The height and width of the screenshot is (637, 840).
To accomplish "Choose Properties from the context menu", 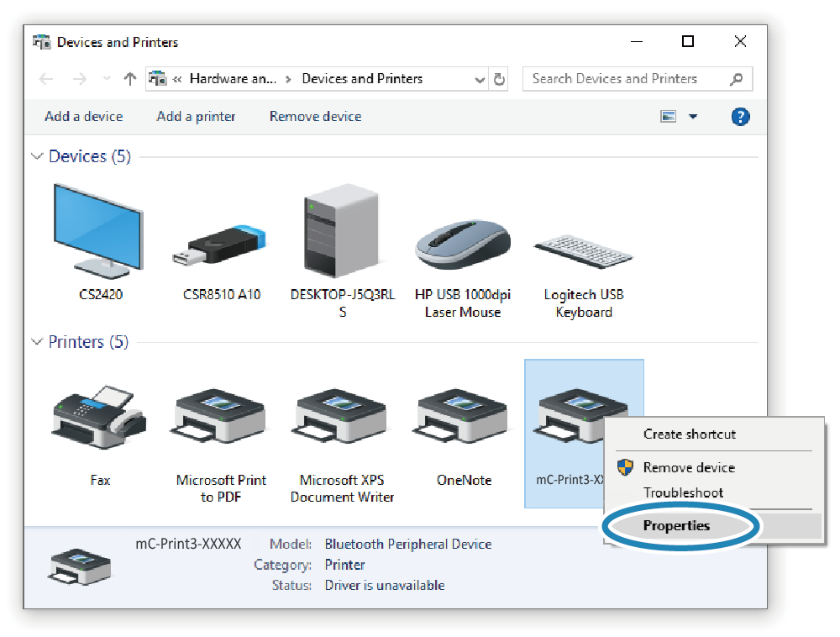I will click(x=676, y=526).
